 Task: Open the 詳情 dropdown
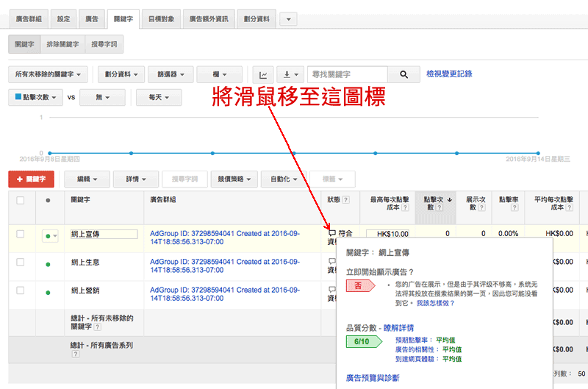(x=136, y=179)
